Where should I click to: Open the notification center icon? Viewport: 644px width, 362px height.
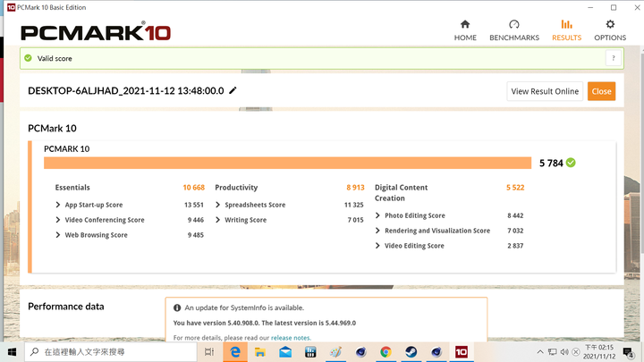(x=628, y=352)
